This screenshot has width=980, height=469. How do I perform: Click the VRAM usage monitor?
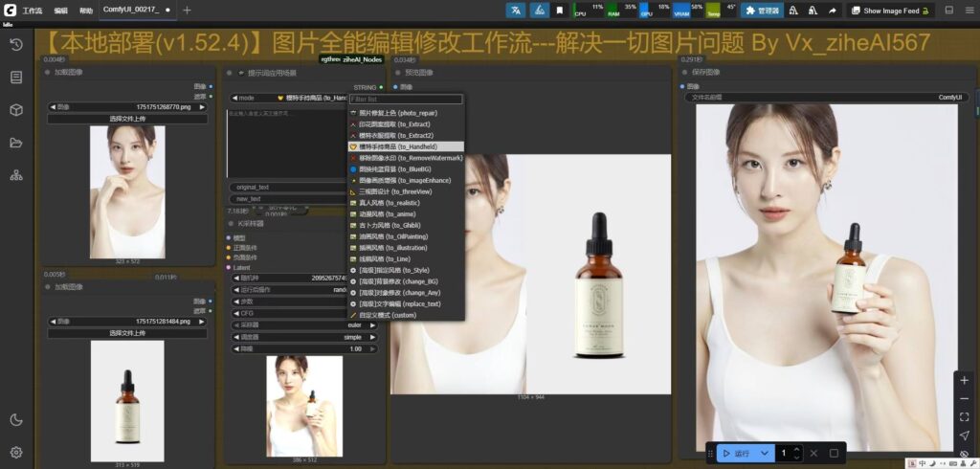pos(688,10)
